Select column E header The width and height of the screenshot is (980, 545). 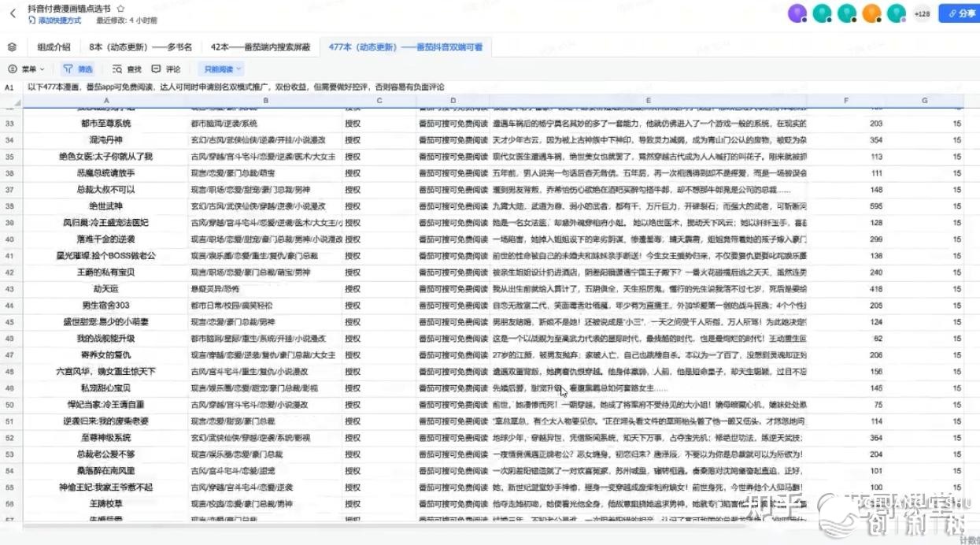click(648, 101)
